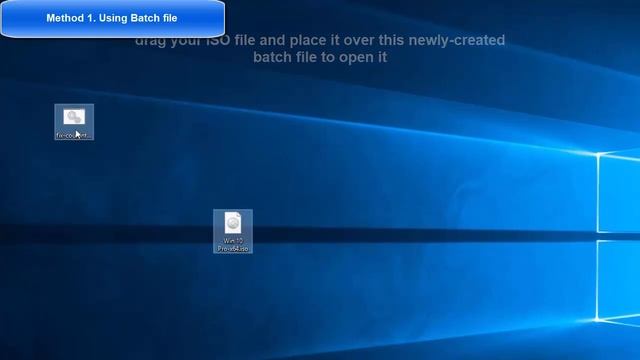Screen dimensions: 640x360
Task: Select the batch file with gears icon
Action: pyautogui.click(x=74, y=122)
